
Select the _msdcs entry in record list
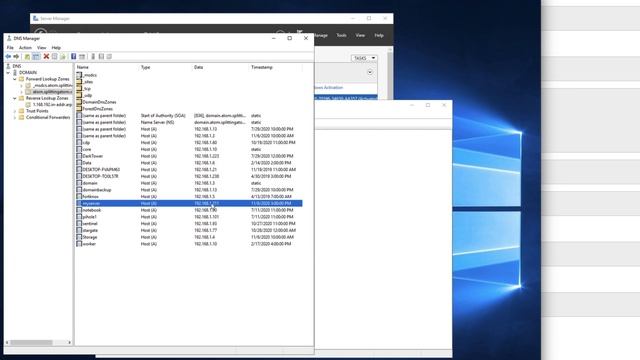point(89,75)
